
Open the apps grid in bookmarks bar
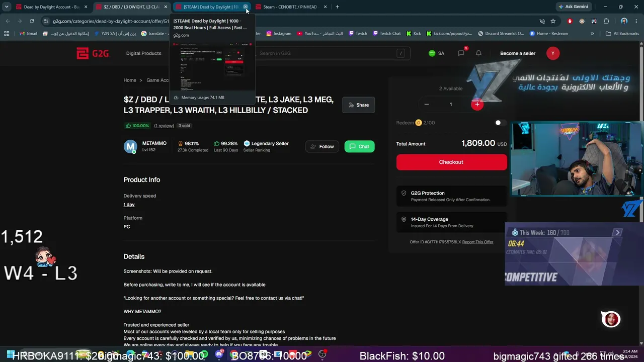pyautogui.click(x=7, y=34)
